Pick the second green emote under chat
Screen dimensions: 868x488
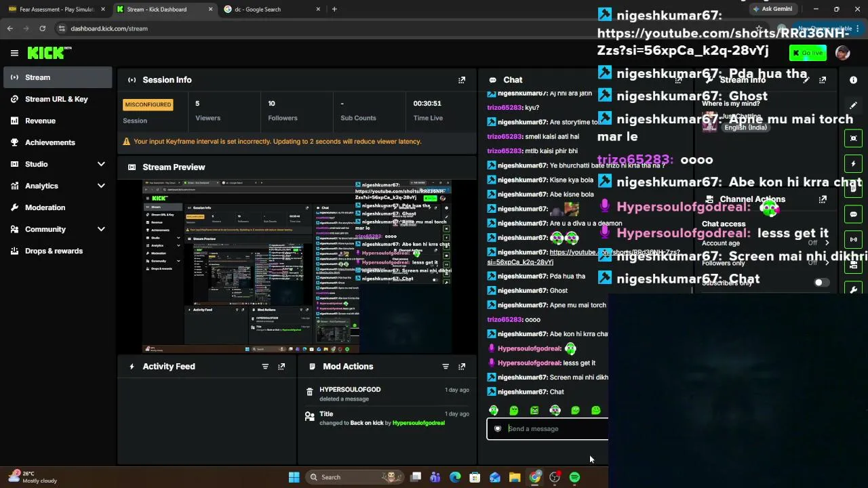(x=514, y=410)
